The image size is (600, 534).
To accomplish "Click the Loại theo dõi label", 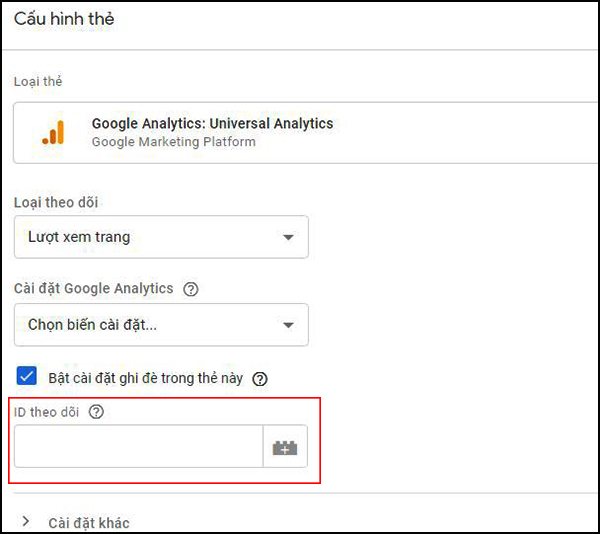I will [x=56, y=202].
